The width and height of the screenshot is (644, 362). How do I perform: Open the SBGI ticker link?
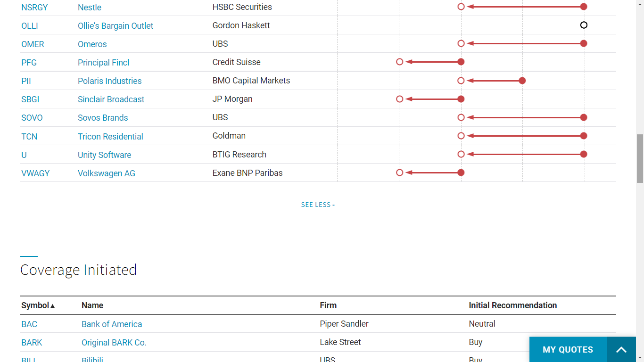tap(30, 99)
